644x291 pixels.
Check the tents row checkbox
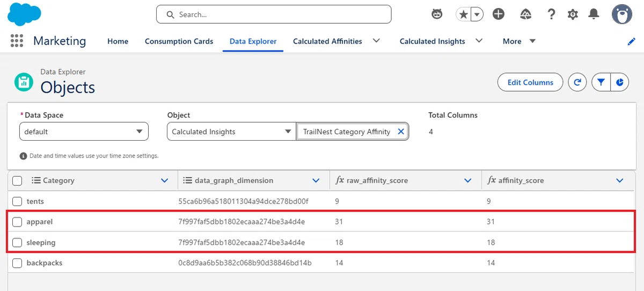[x=17, y=201]
